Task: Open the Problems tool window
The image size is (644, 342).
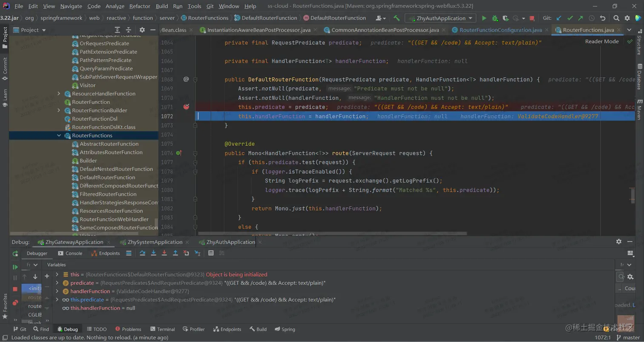Action: (x=127, y=329)
